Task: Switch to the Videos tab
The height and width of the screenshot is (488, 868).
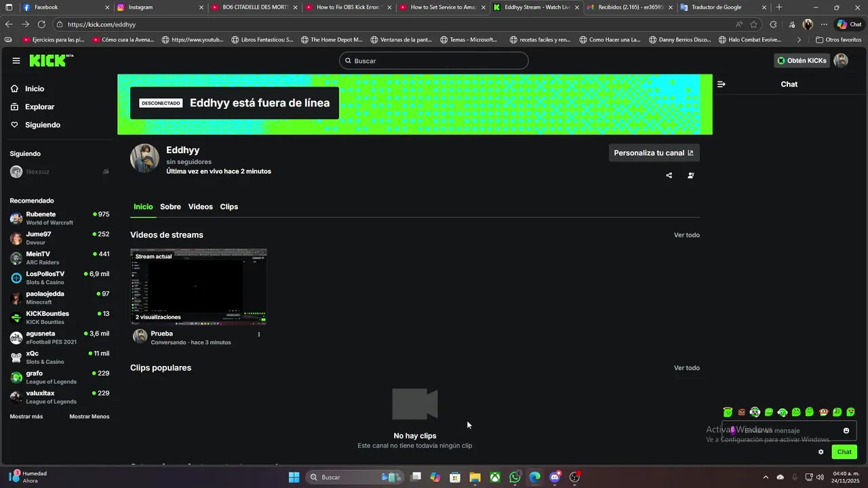Action: click(x=200, y=207)
